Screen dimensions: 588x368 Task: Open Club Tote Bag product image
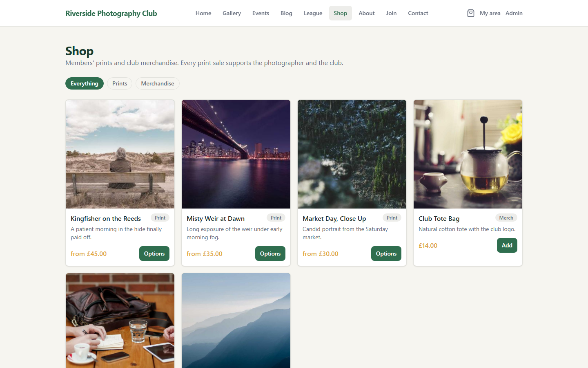pyautogui.click(x=468, y=154)
